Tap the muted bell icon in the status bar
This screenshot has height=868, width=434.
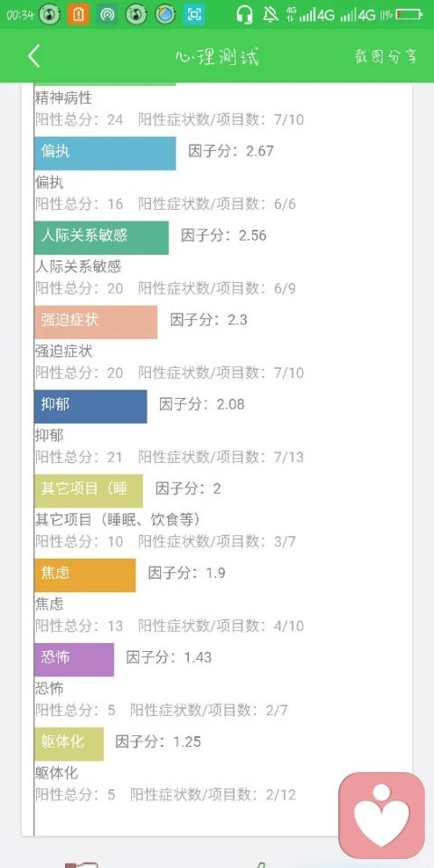pyautogui.click(x=270, y=15)
